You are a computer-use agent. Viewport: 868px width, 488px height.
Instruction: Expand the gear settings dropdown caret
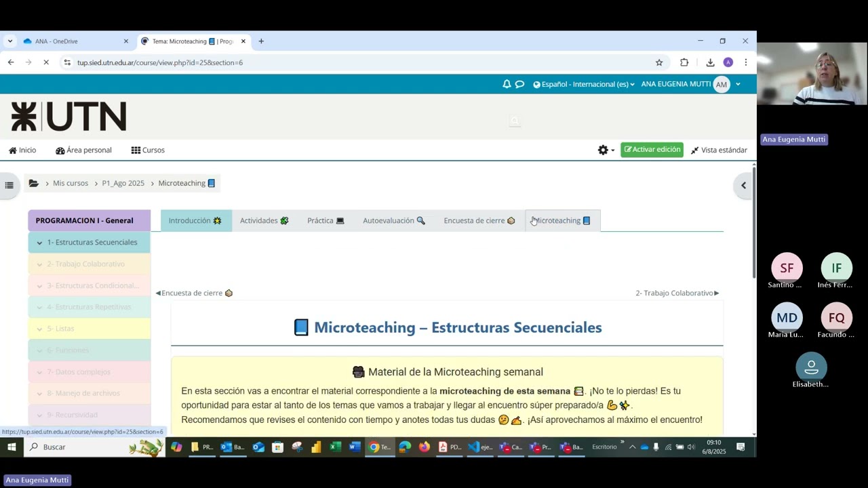click(x=613, y=150)
